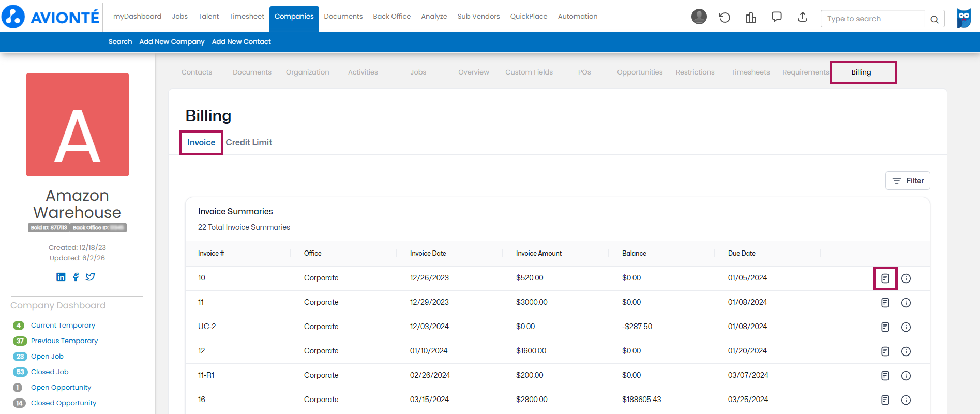This screenshot has height=414, width=980.
Task: Open the chat messages icon
Action: [777, 17]
